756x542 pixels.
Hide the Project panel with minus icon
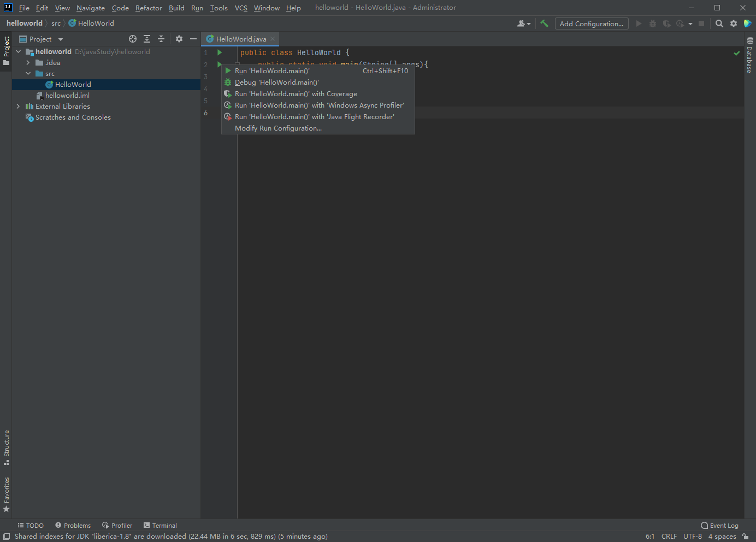point(193,39)
